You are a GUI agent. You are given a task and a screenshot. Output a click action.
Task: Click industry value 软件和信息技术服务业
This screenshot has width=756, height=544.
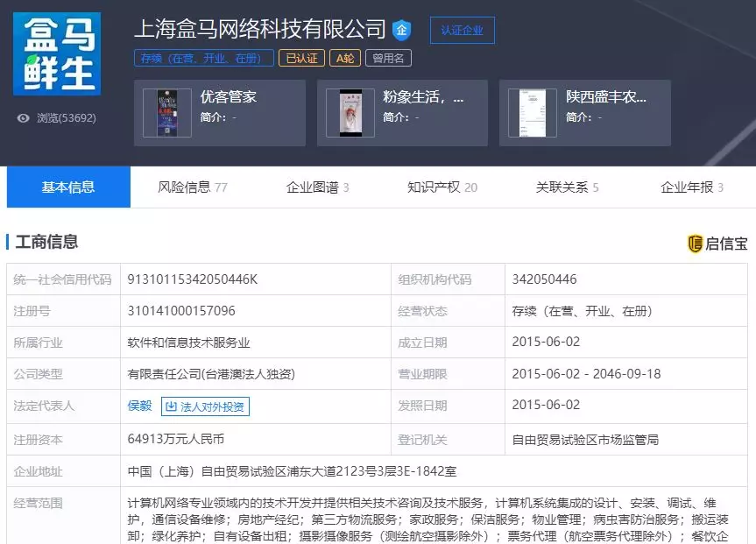coord(188,343)
